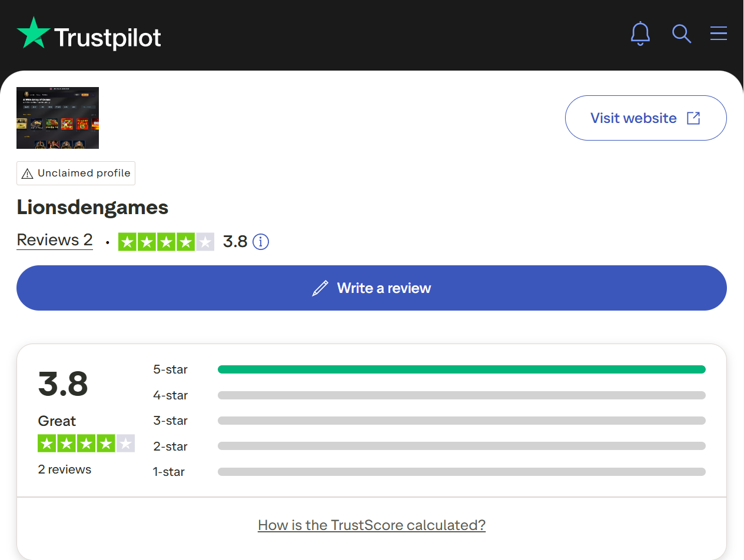The width and height of the screenshot is (744, 560).
Task: Select the 4-star rating bar
Action: point(461,395)
